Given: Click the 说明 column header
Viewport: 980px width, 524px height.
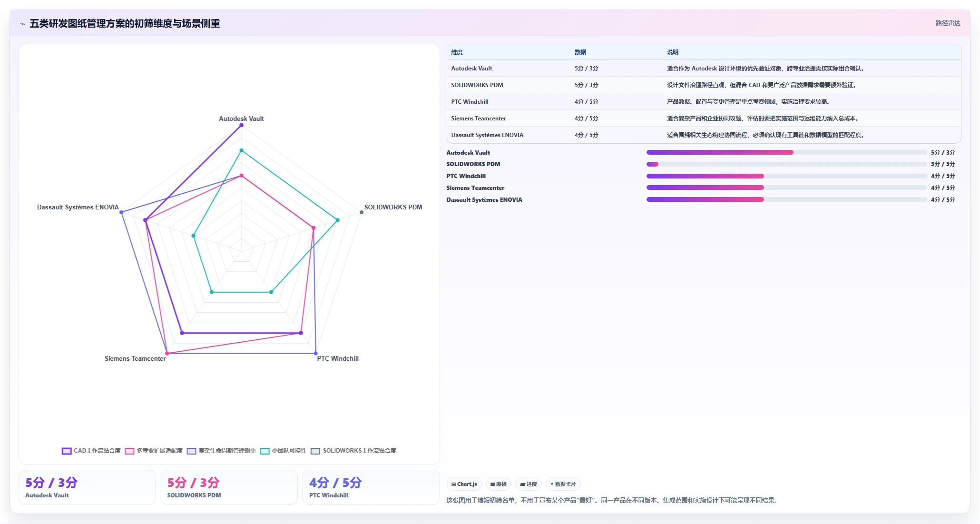Looking at the screenshot, I should [673, 52].
